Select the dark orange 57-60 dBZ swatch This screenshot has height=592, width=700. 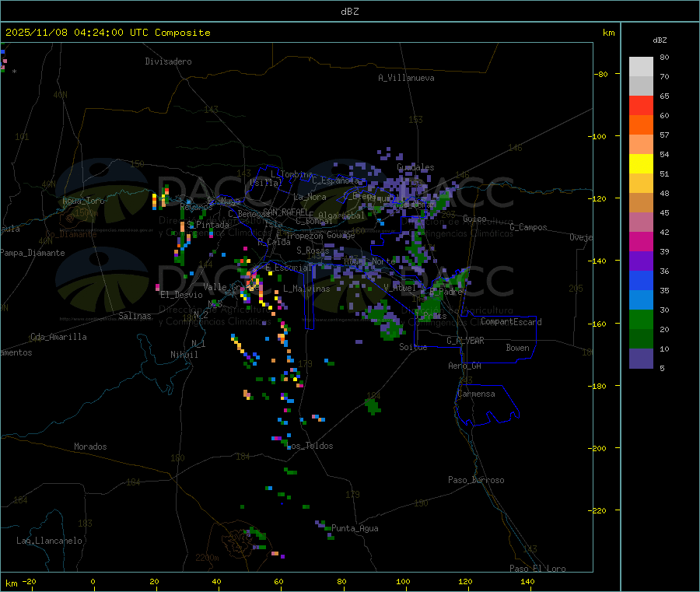(641, 125)
